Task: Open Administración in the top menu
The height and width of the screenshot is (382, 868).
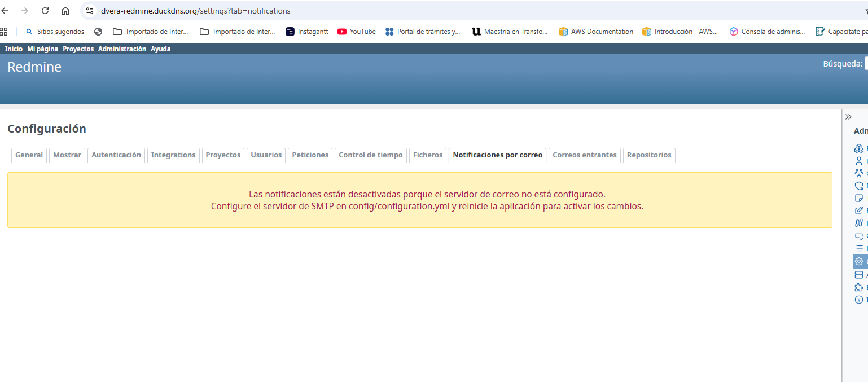Action: [122, 49]
